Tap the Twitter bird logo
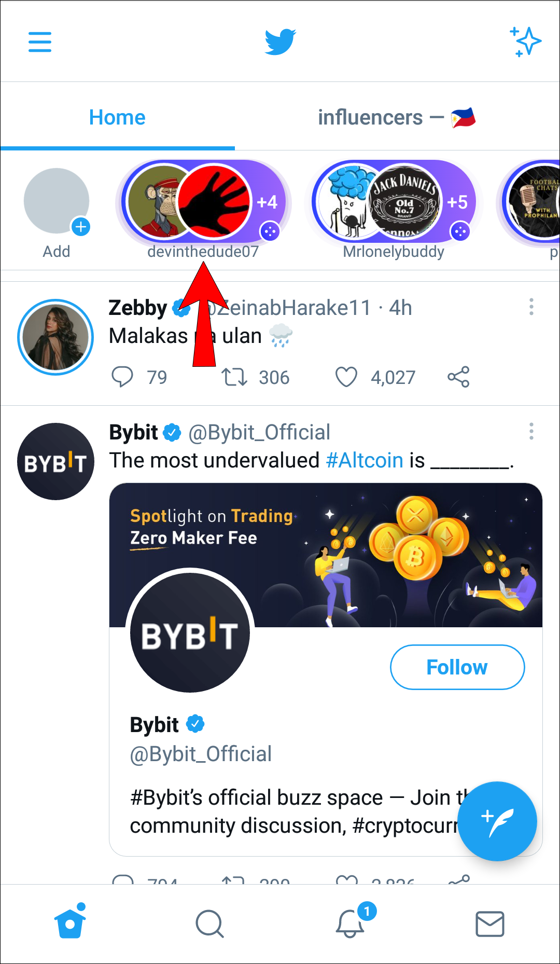This screenshot has height=964, width=560. tap(280, 42)
